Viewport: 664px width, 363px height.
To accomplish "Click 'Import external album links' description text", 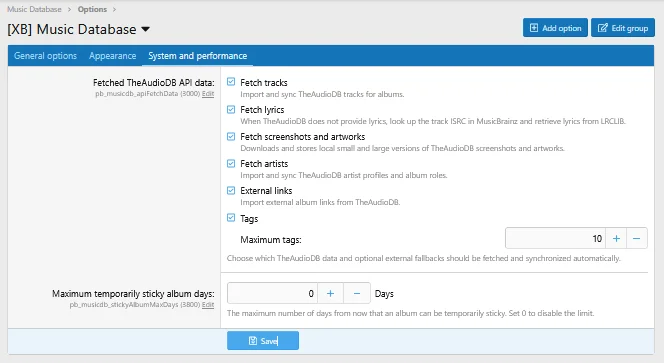I will pos(320,202).
